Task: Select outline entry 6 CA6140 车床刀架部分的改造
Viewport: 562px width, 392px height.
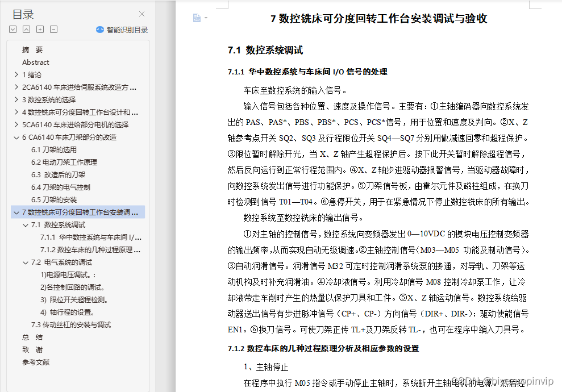Action: click(69, 137)
